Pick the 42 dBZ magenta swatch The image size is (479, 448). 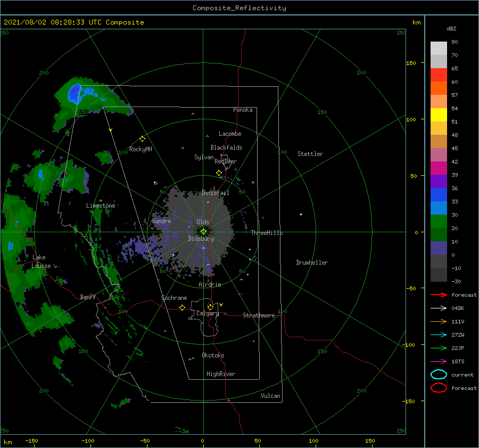[x=439, y=168]
